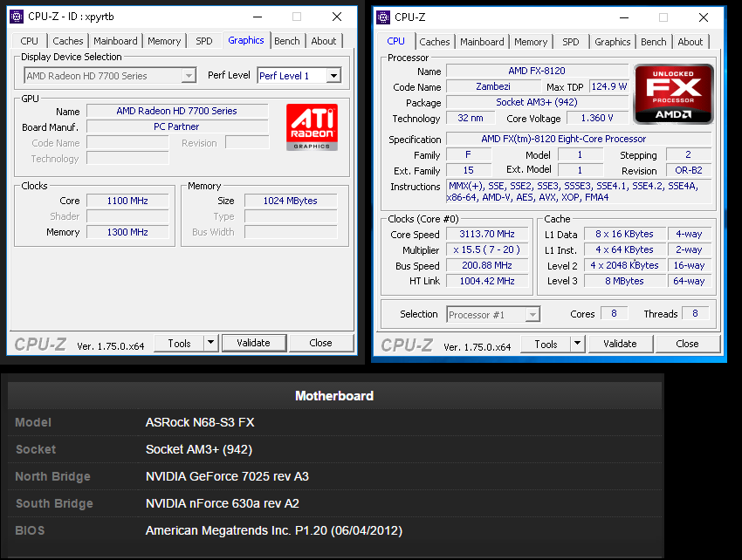The image size is (742, 560).
Task: Open the Graphics tab in the right window
Action: click(613, 42)
